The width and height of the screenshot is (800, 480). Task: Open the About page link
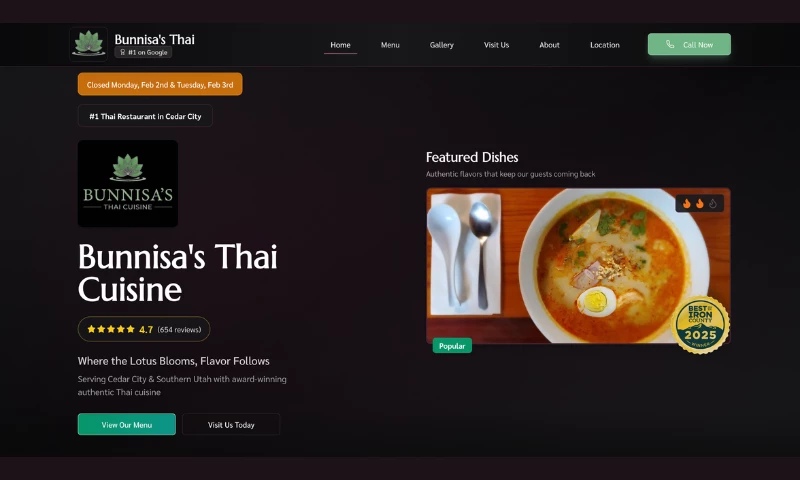tap(549, 45)
